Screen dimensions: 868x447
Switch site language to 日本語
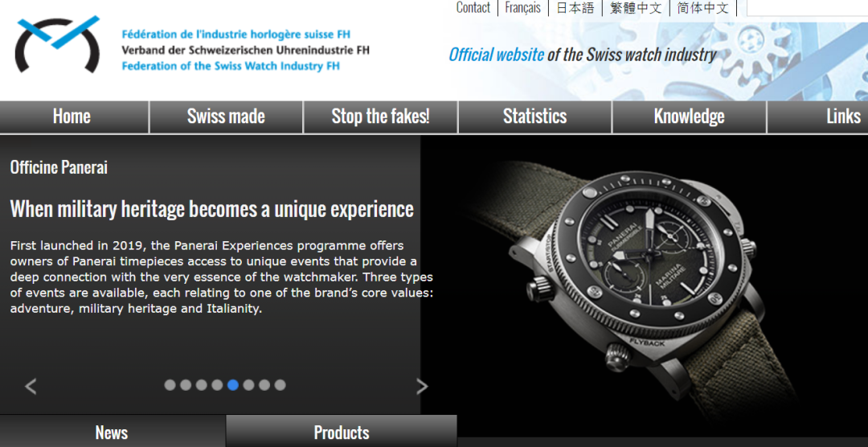(x=575, y=8)
